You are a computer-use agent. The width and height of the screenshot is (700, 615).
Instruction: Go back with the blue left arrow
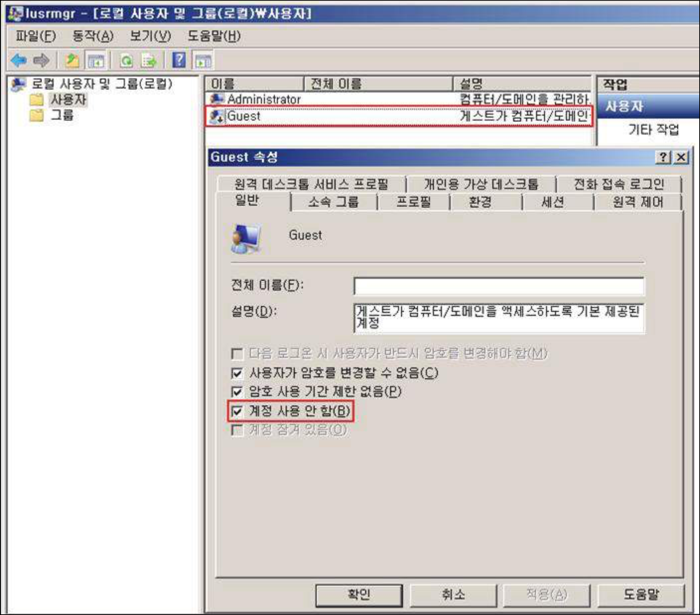tap(19, 60)
